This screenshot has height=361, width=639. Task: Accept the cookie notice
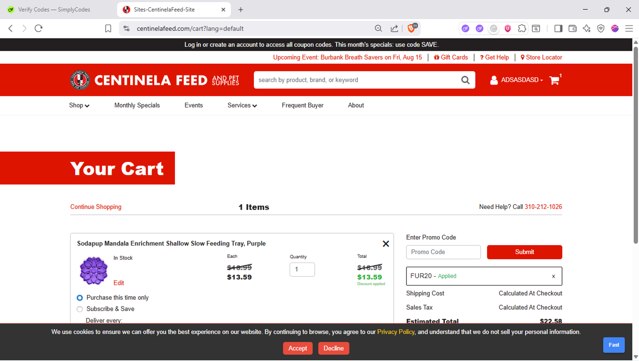[297, 348]
